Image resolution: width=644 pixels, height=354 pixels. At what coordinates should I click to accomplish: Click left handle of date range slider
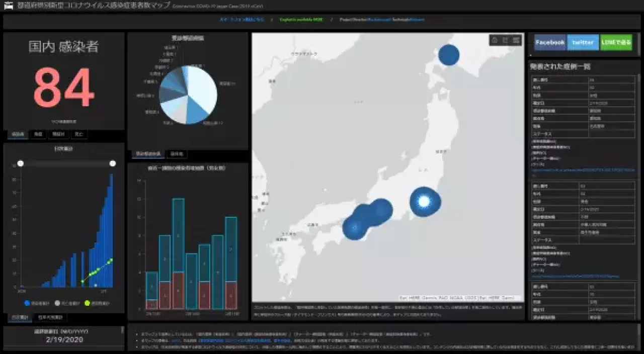pyautogui.click(x=21, y=163)
